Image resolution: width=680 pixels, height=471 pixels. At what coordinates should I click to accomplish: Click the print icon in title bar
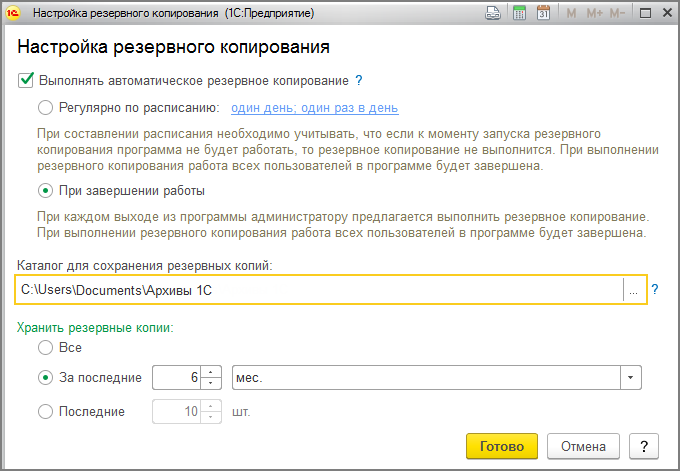(x=492, y=14)
